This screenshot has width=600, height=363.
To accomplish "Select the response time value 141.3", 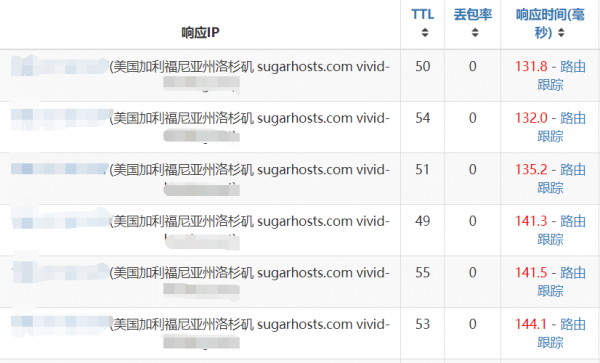I will 531,221.
